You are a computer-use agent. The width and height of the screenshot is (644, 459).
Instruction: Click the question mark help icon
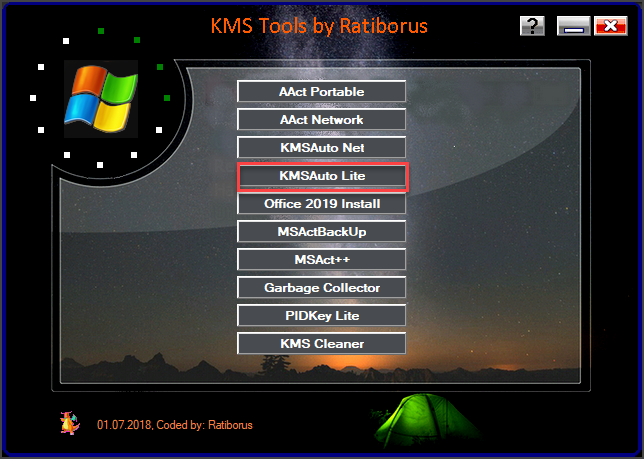532,26
